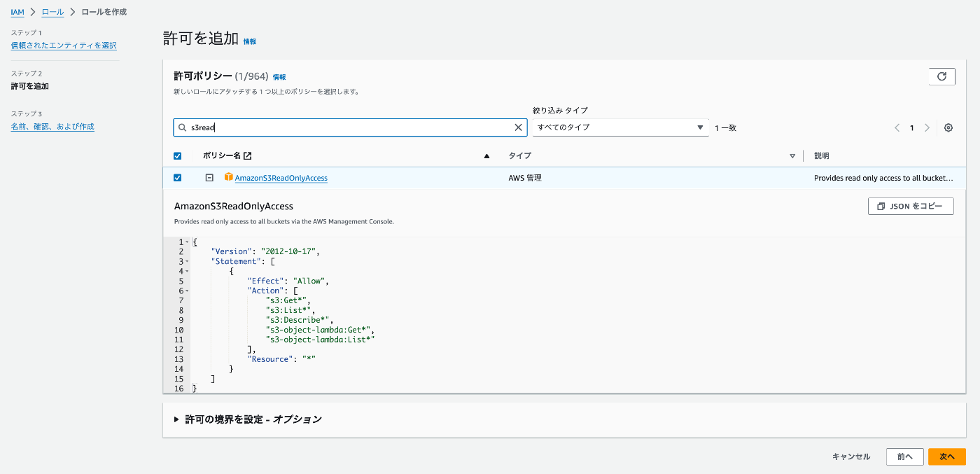Image resolution: width=980 pixels, height=474 pixels.
Task: Click the ポリシー名 column header
Action: point(222,155)
